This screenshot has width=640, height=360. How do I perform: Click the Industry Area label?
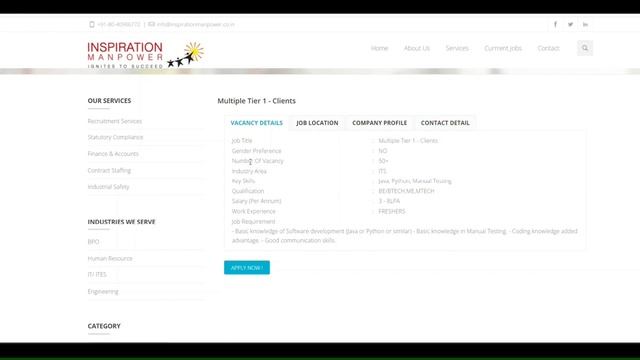click(x=249, y=171)
